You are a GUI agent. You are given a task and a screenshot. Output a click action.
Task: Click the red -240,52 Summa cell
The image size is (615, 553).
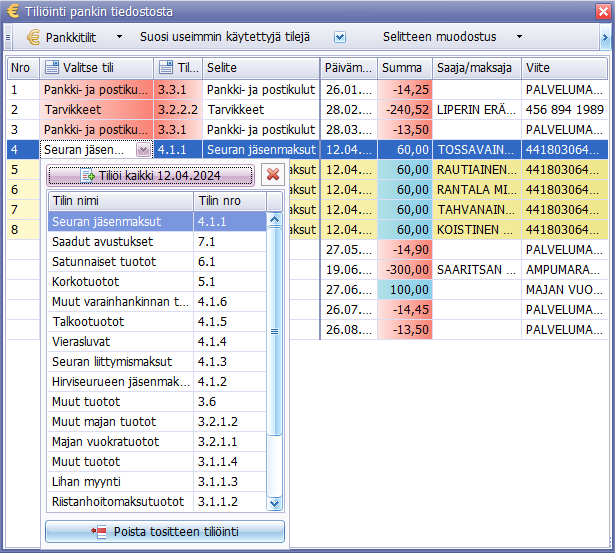pyautogui.click(x=403, y=109)
